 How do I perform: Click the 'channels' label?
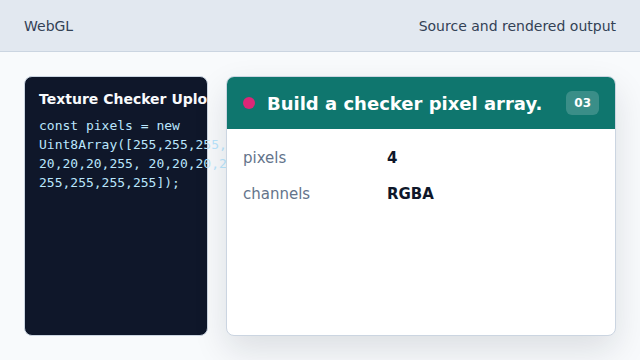pyautogui.click(x=276, y=193)
